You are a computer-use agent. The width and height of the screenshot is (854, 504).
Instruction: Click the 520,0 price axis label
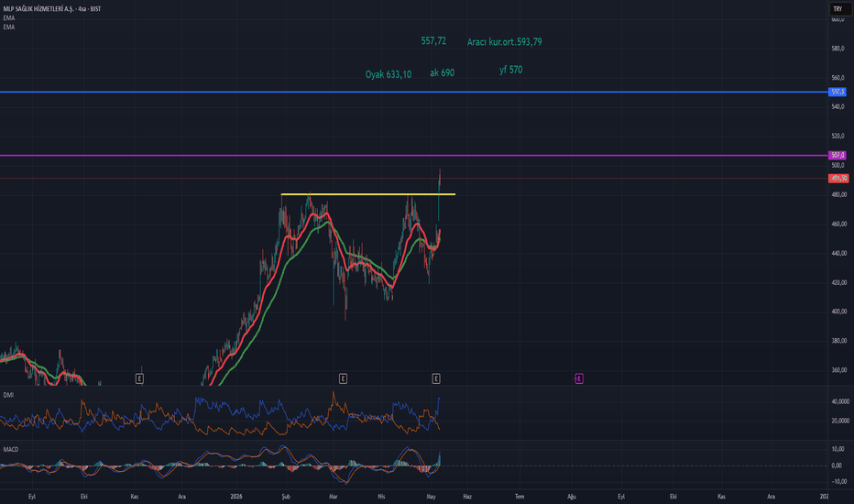click(x=838, y=137)
